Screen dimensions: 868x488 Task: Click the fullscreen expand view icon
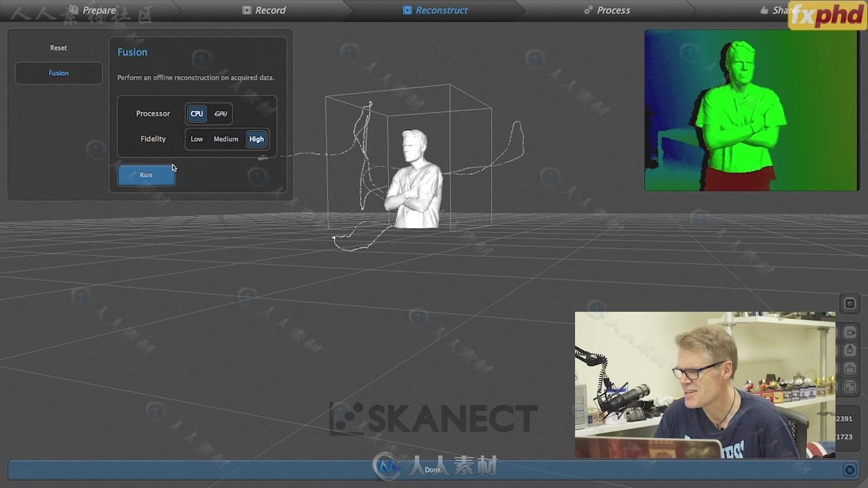click(x=850, y=387)
